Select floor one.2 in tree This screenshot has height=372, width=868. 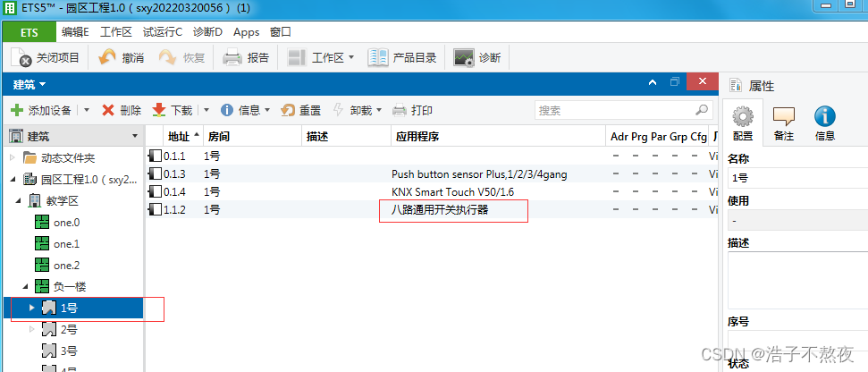[56, 266]
